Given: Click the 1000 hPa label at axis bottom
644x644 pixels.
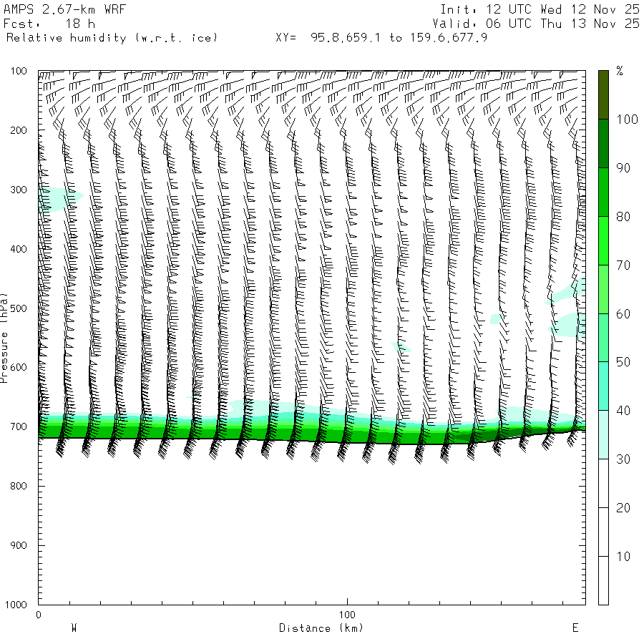Looking at the screenshot, I should click(x=16, y=605).
